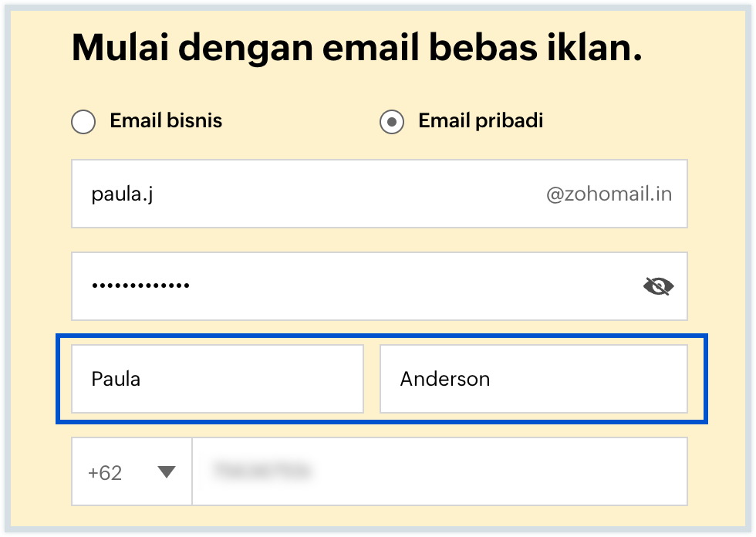This screenshot has width=756, height=537.
Task: Click the first name field showing Paula
Action: 217,379
